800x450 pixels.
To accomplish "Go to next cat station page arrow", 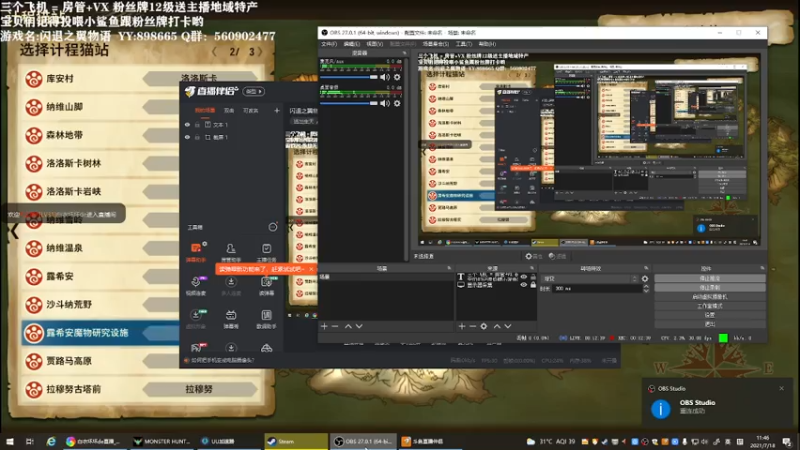I will [260, 52].
